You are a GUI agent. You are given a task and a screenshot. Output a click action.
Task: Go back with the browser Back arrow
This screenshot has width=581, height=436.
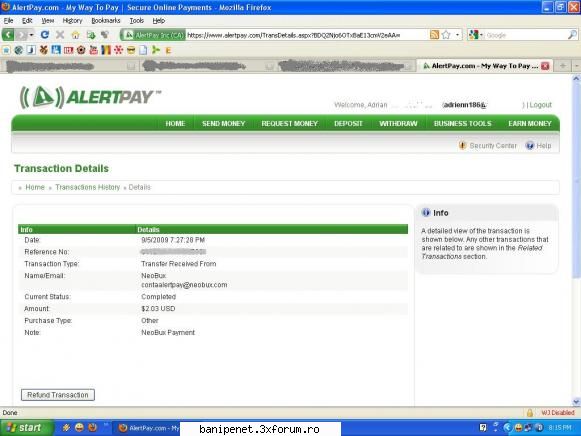click(8, 35)
